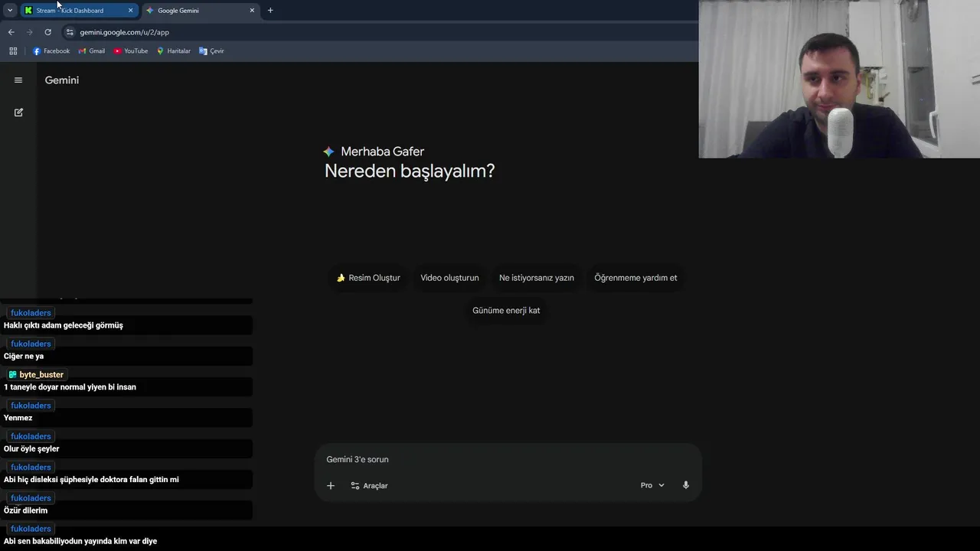The image size is (980, 551).
Task: Go forward with the browser forward arrow
Action: 29,32
